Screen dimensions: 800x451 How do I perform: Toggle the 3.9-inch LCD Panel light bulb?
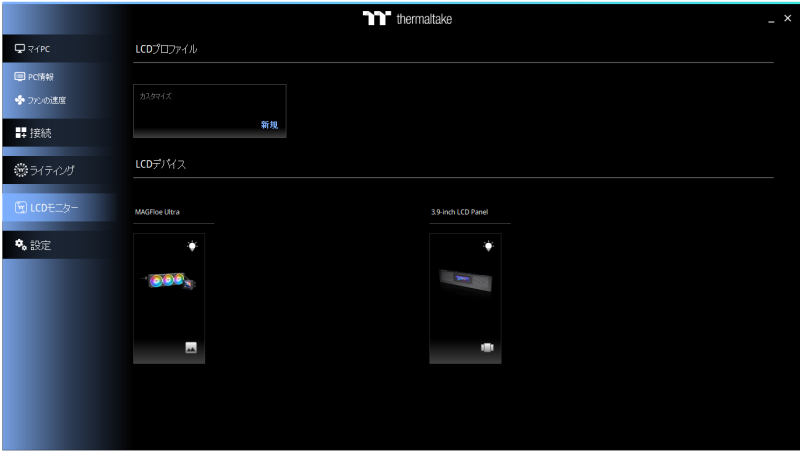coord(488,246)
